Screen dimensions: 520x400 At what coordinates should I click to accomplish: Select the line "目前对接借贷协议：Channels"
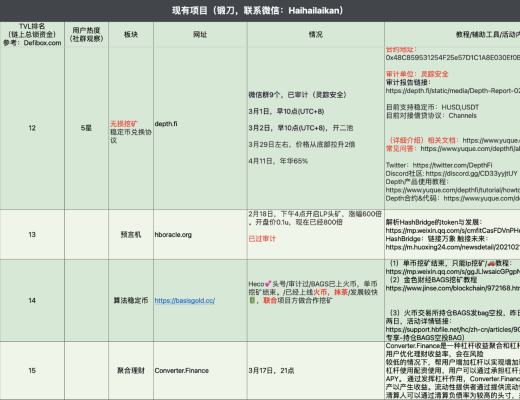point(431,116)
